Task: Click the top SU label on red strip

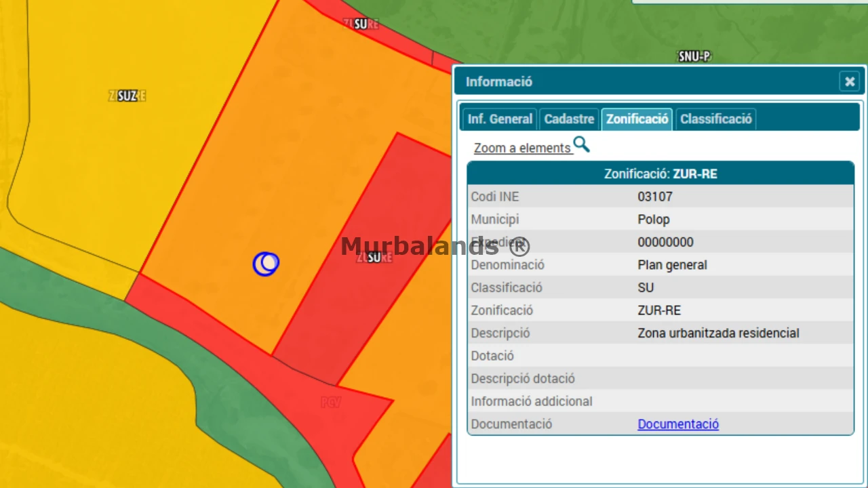Action: click(x=361, y=24)
